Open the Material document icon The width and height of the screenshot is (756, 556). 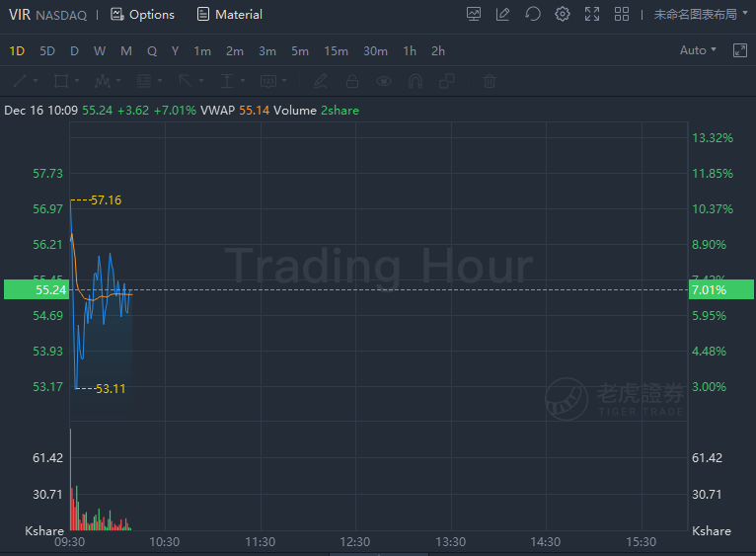(x=203, y=15)
